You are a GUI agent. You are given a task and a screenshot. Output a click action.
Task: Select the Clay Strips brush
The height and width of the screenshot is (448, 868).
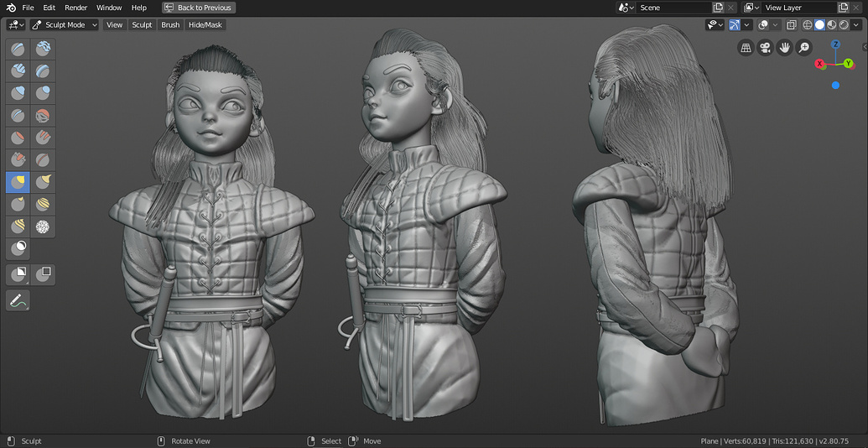18,71
